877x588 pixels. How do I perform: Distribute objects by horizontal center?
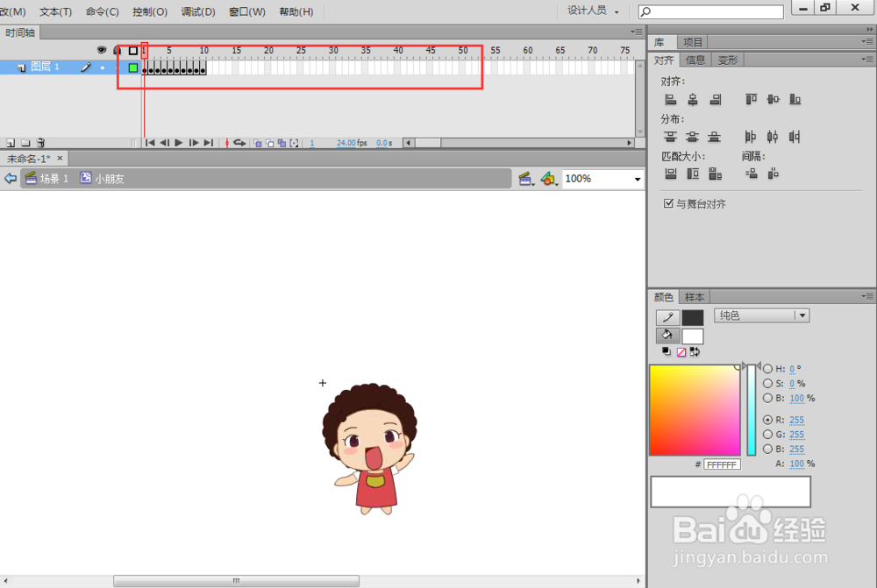(773, 137)
